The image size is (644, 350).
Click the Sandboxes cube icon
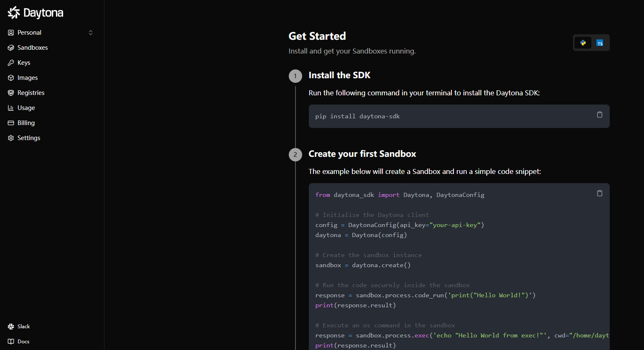point(11,48)
